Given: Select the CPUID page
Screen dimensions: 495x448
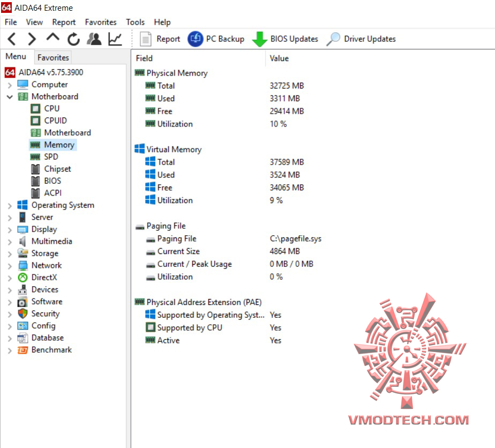Looking at the screenshot, I should (55, 120).
